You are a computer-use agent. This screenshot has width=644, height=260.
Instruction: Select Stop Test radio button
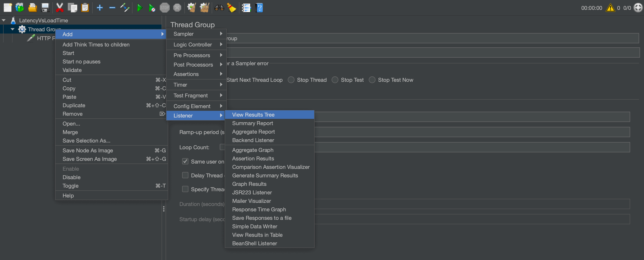pos(335,80)
